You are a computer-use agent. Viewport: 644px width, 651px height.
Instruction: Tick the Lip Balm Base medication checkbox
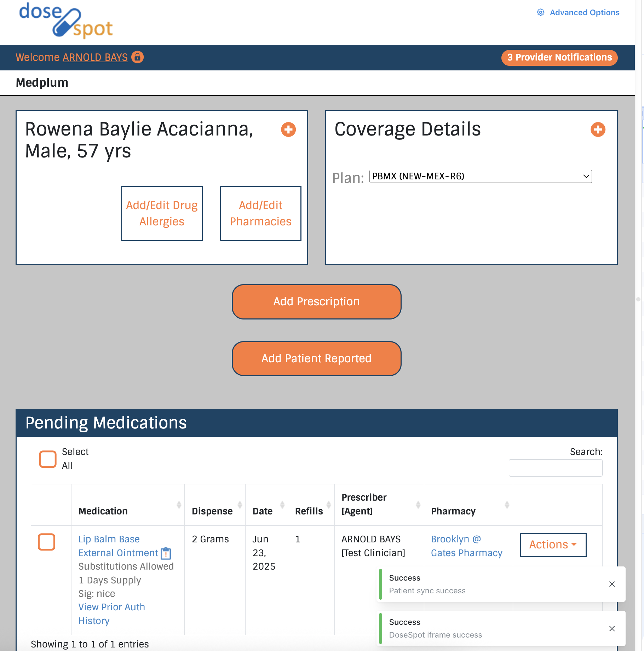tap(47, 542)
